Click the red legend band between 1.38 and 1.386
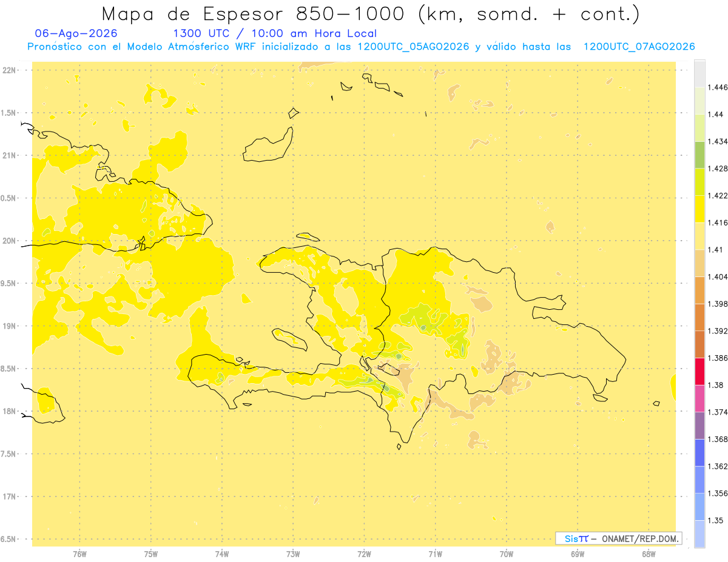Viewport: 728px width, 562px height. [699, 371]
